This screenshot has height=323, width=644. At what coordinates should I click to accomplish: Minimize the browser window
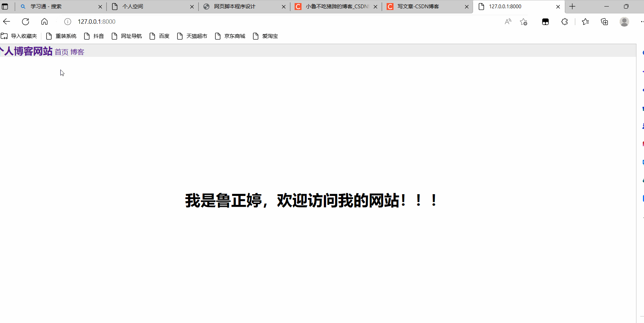coord(606,7)
